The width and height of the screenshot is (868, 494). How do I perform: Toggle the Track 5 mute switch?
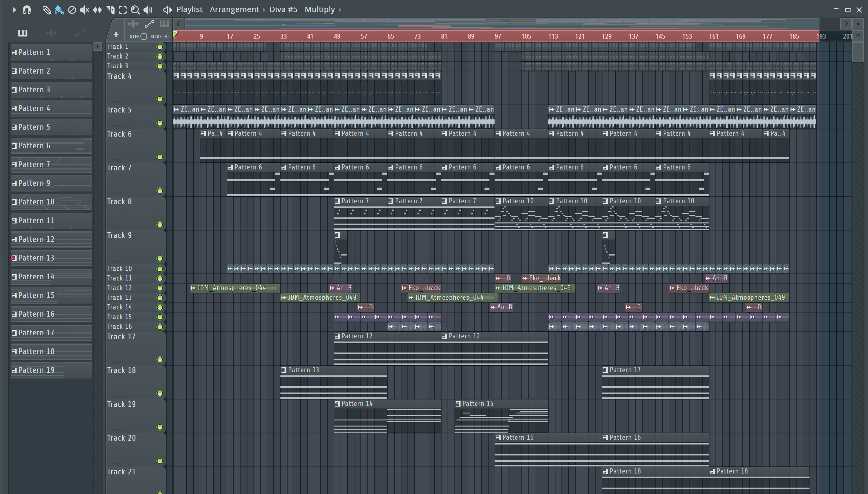point(160,123)
